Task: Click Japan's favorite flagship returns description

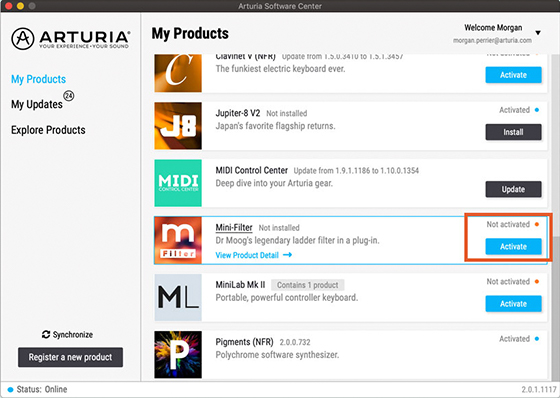Action: click(275, 126)
